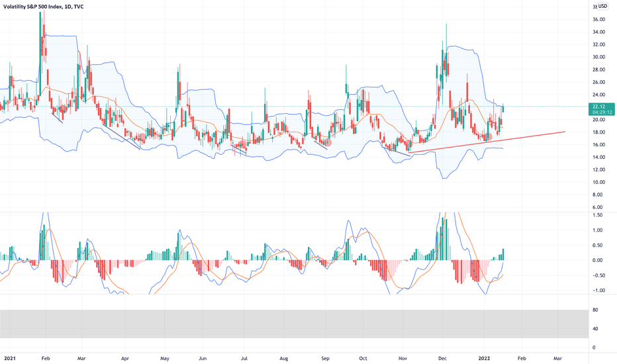Click the 32.00 price axis label
The height and width of the screenshot is (364, 617).
598,44
